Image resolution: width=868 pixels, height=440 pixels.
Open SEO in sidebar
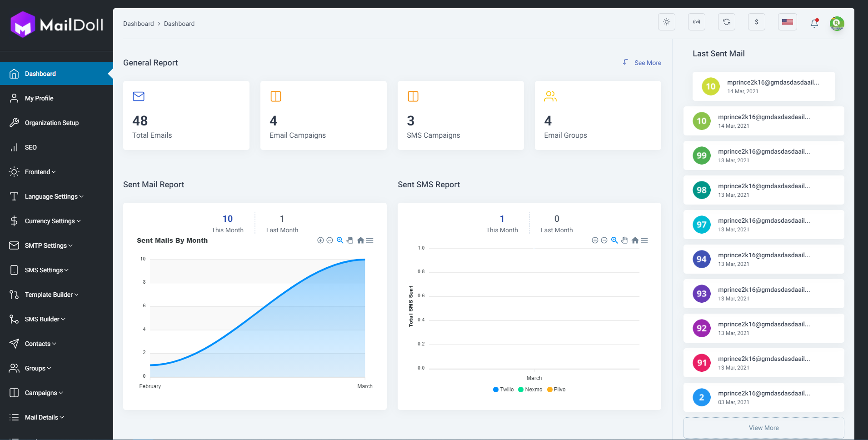click(56, 147)
